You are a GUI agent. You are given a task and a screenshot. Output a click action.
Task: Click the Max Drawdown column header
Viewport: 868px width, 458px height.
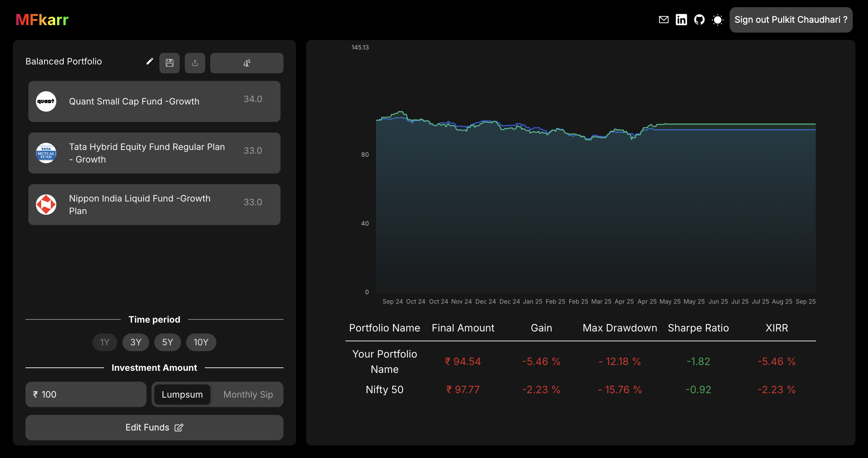(620, 328)
